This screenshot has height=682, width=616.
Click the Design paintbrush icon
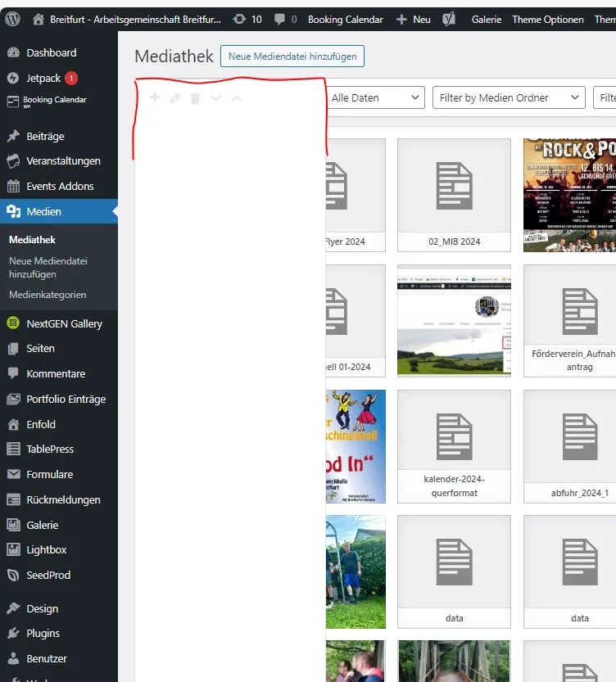13,608
